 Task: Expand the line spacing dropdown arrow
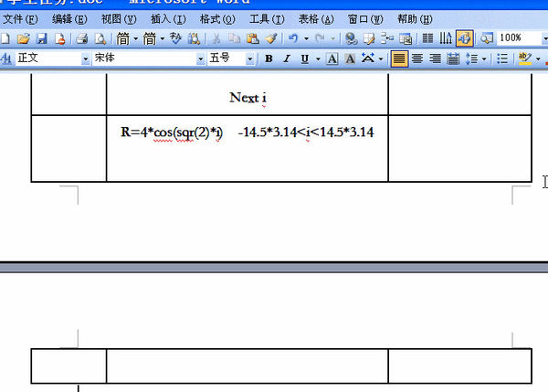coord(484,58)
